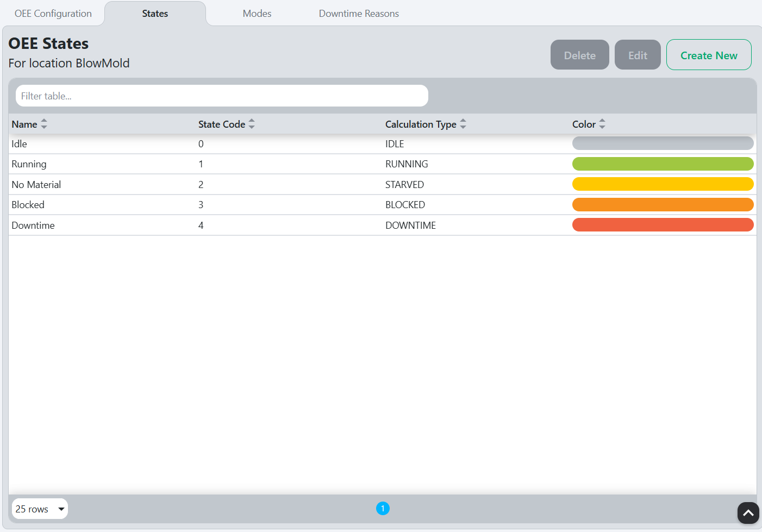Create New OEE state
This screenshot has width=762, height=532.
(x=709, y=55)
